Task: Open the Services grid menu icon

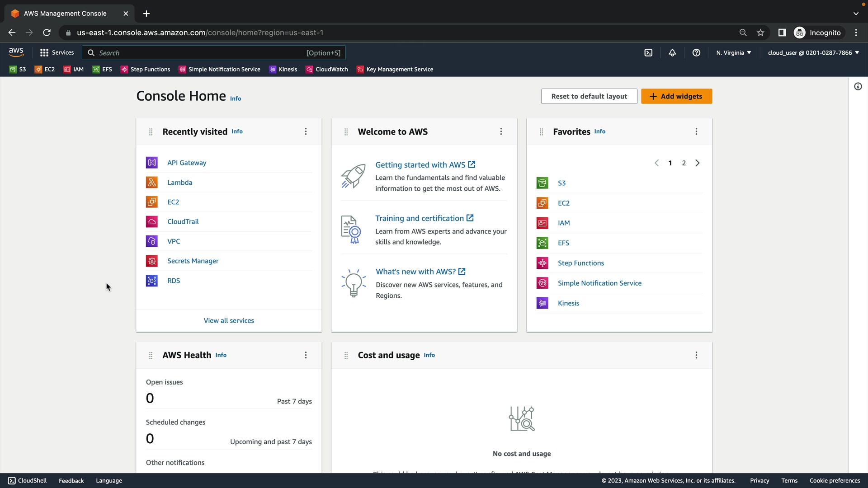Action: click(x=44, y=53)
